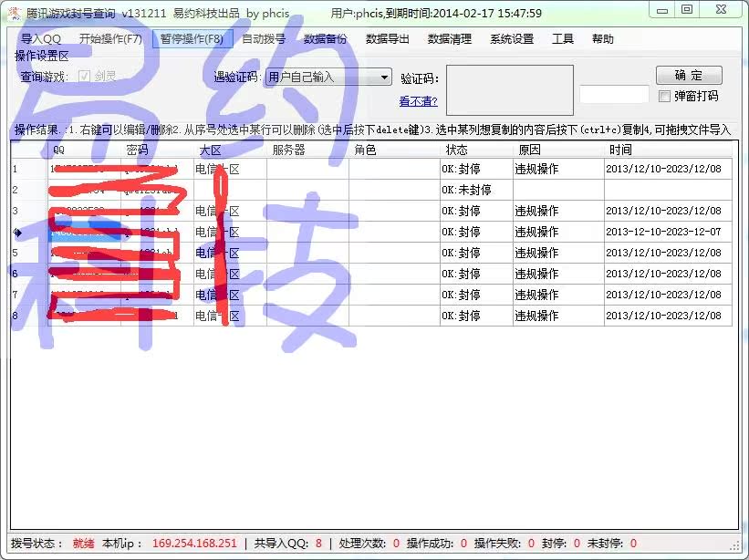Click the 验证码 captcha image box
This screenshot has width=749, height=560.
510,90
